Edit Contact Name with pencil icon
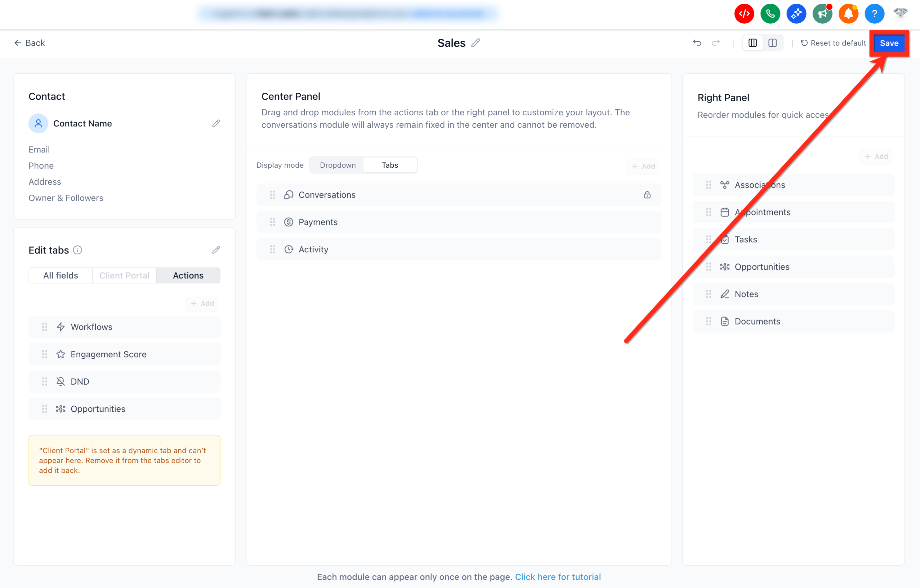This screenshot has height=588, width=920. (x=216, y=123)
